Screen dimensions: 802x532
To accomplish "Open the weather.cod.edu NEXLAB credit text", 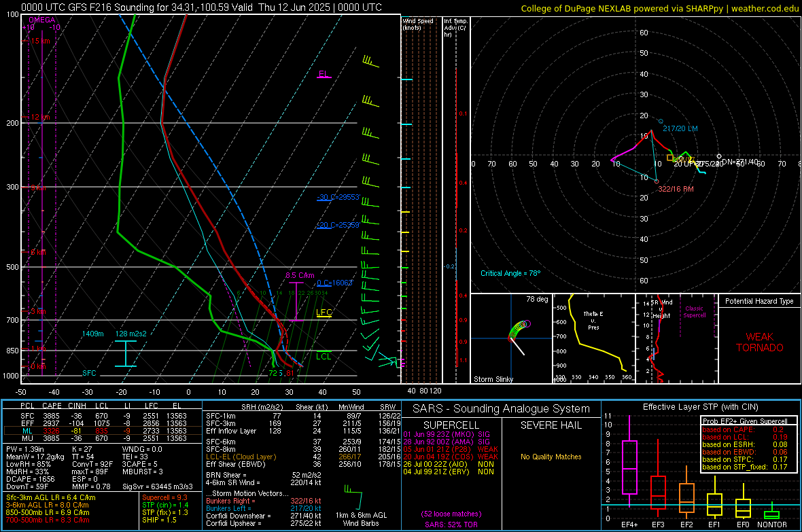I will tap(659, 8).
